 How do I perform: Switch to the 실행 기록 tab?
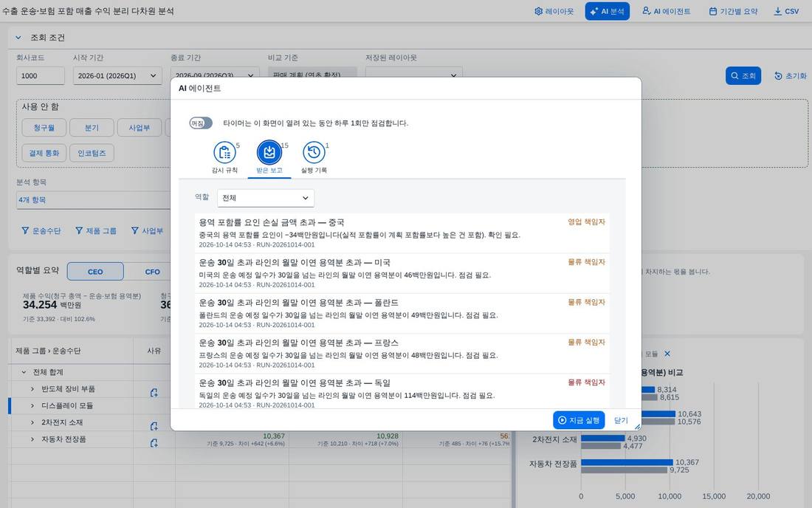click(x=314, y=157)
